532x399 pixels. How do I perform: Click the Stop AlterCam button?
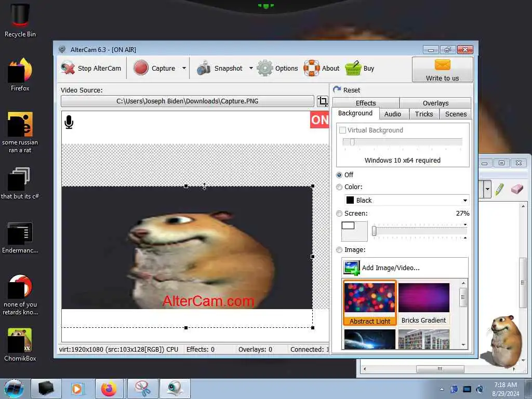tap(91, 68)
